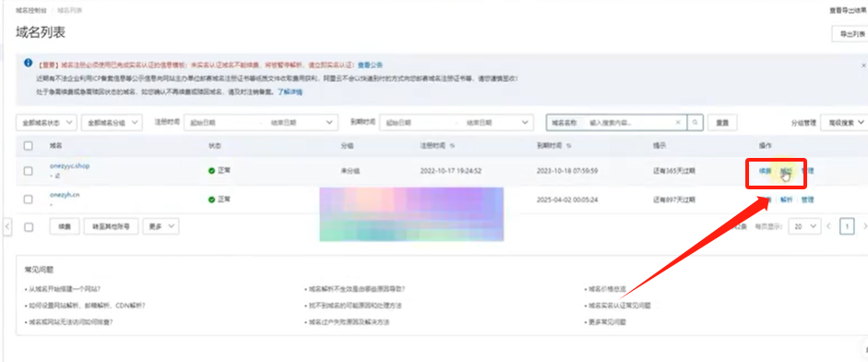Click expiry date 2025-04-02 00:05:24
868x362 pixels.
[x=567, y=199]
